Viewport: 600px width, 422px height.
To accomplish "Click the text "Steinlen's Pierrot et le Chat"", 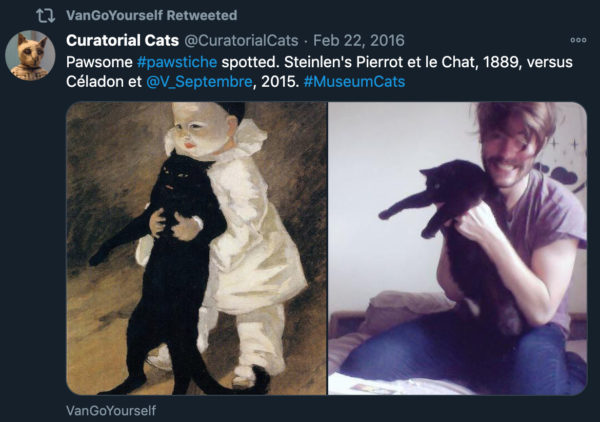I will (379, 62).
